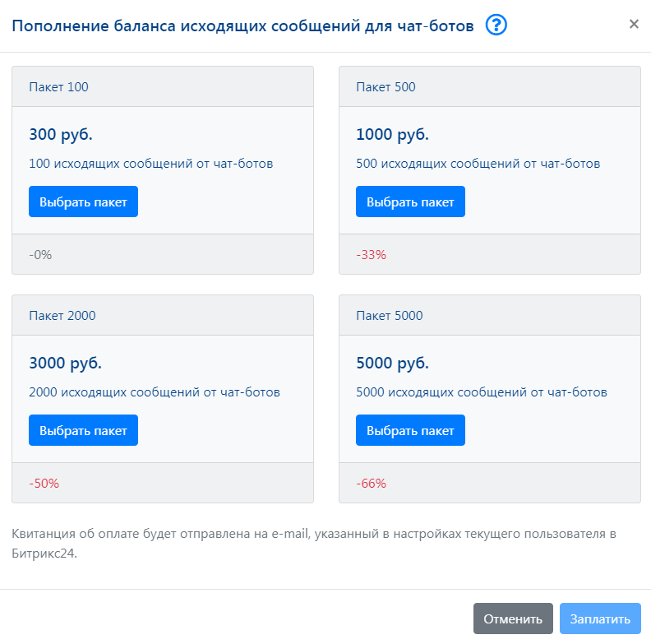Screen dimensions: 651x644
Task: Select the Пакет 2000 card header
Action: point(163,315)
